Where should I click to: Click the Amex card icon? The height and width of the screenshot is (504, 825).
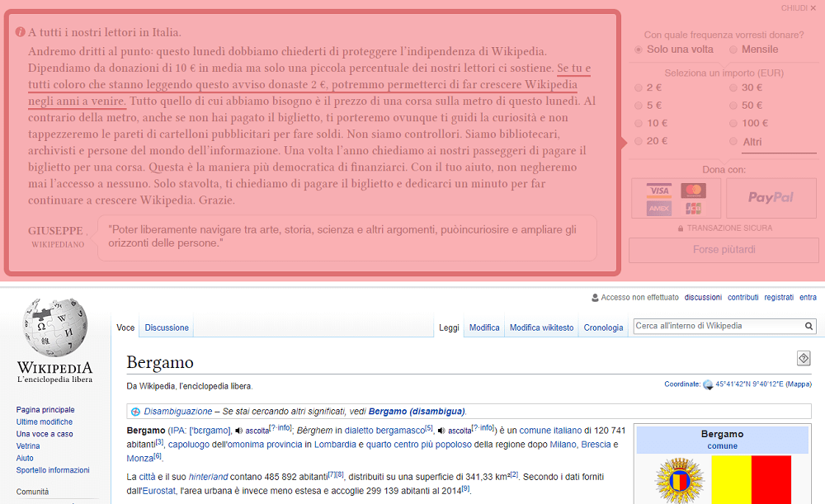[x=658, y=208]
